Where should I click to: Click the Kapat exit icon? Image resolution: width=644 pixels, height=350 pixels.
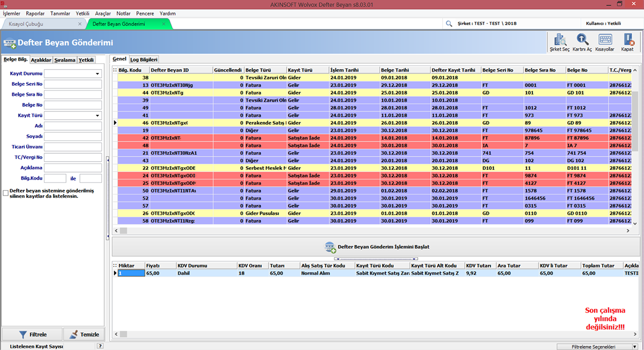(x=627, y=42)
